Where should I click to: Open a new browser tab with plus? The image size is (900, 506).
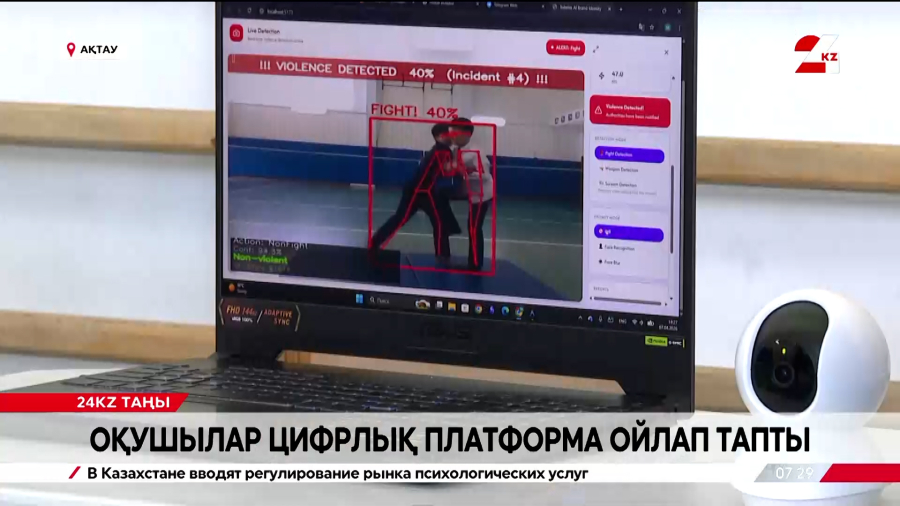pyautogui.click(x=620, y=9)
